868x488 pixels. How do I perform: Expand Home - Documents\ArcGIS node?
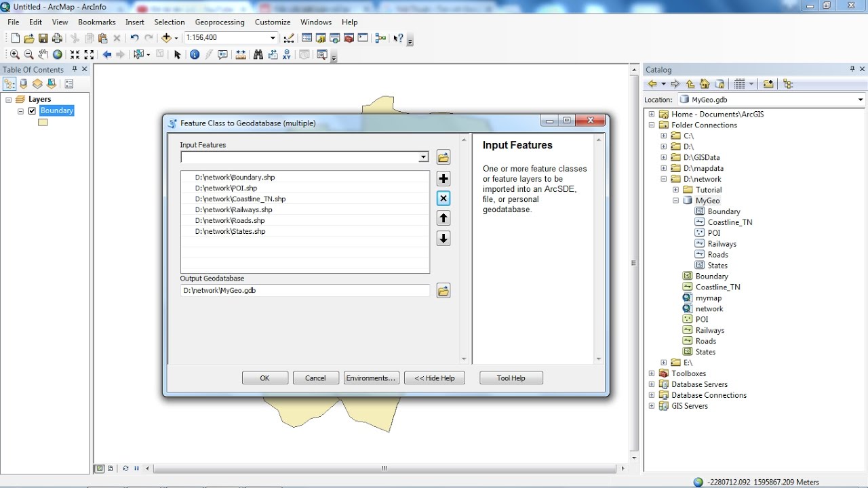(652, 115)
